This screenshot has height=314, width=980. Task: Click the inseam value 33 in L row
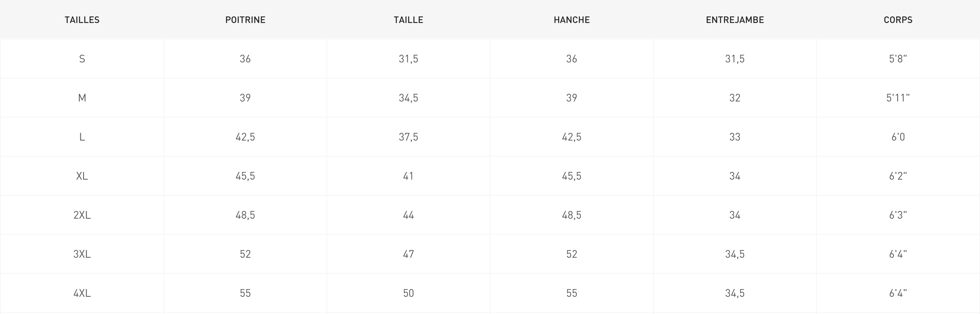tap(735, 137)
